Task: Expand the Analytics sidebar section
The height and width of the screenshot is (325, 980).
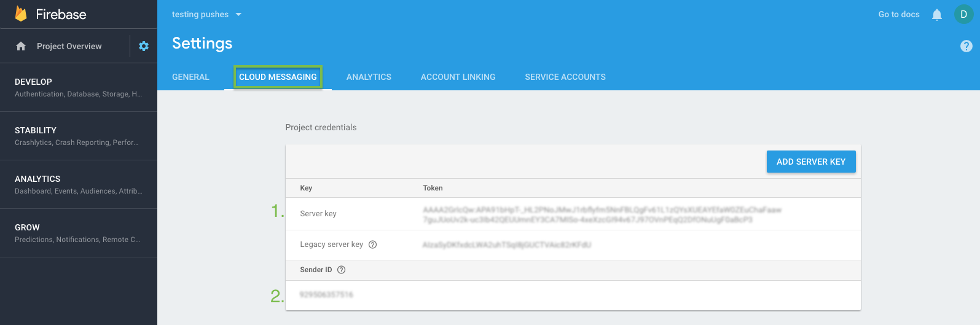Action: coord(79,184)
